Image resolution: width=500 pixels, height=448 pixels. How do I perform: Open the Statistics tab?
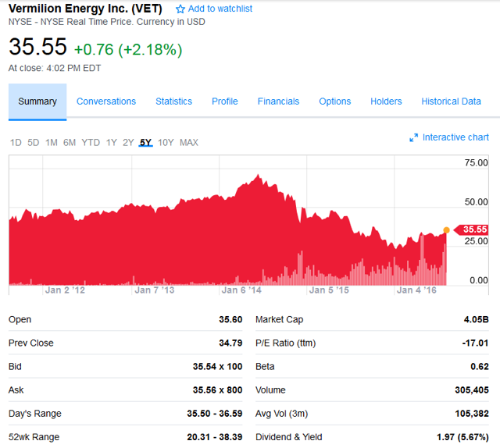[173, 101]
